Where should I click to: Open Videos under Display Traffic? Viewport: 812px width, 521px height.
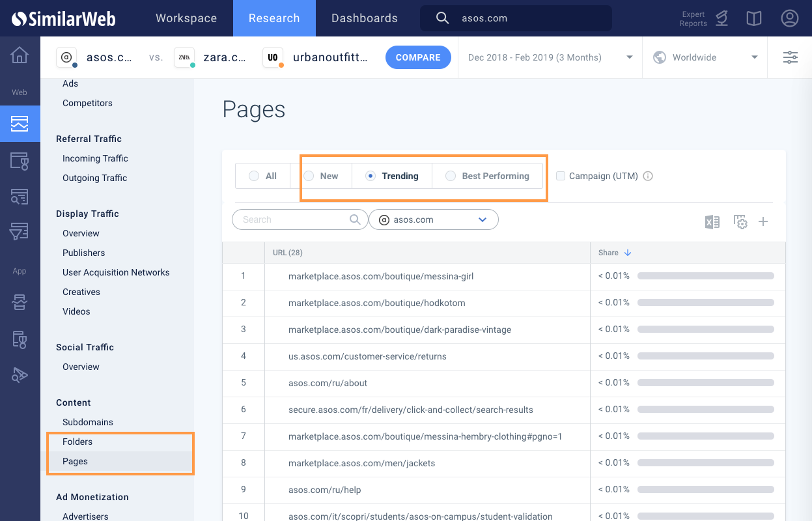pyautogui.click(x=76, y=311)
